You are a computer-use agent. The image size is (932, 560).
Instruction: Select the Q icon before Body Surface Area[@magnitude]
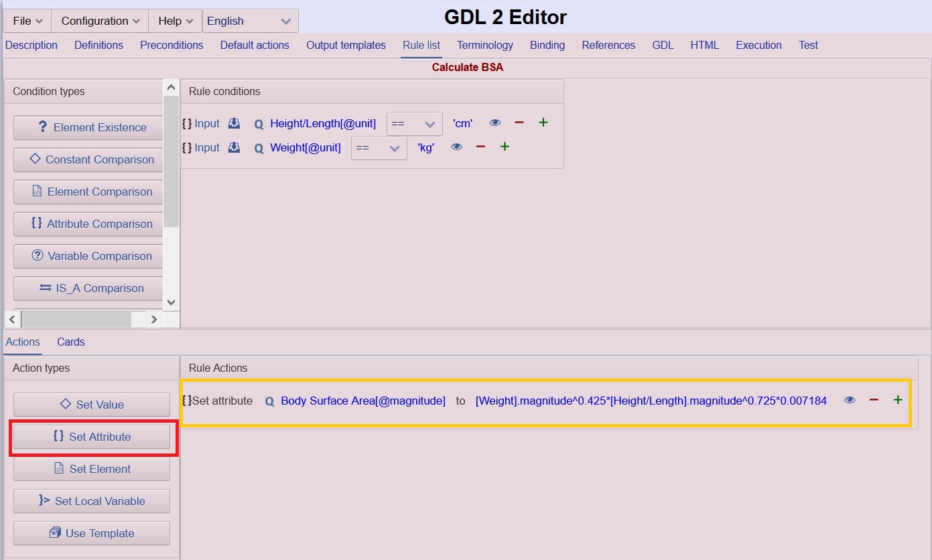click(269, 401)
